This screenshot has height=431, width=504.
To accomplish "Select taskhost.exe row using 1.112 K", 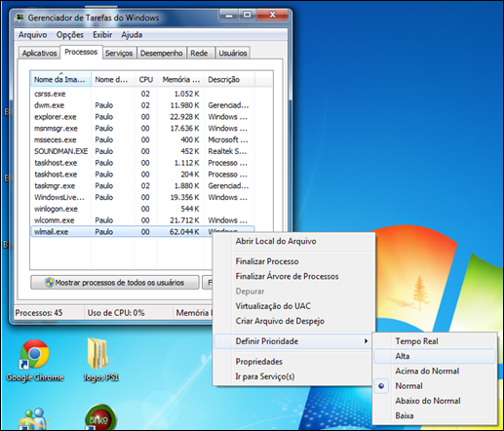I will point(142,163).
